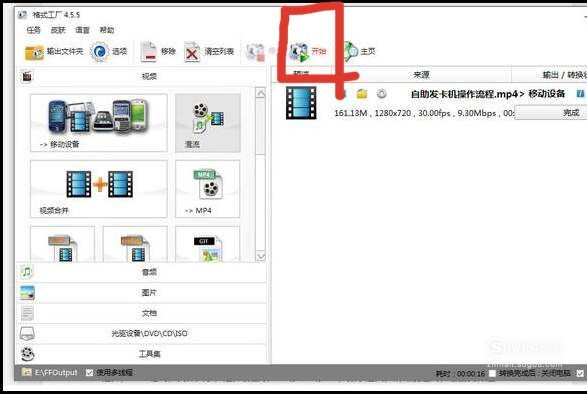Open the 主页 homepage toolbar button
The image size is (587, 394).
359,52
